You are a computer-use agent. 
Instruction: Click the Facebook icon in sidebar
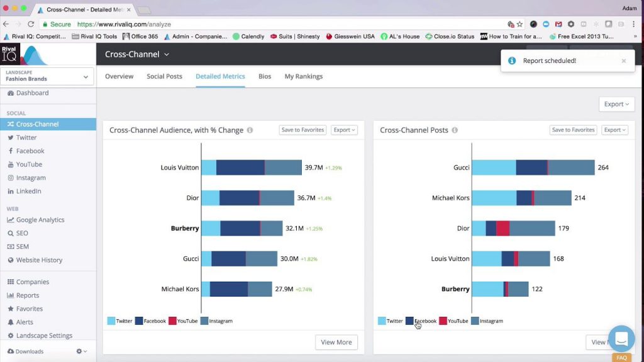click(11, 151)
